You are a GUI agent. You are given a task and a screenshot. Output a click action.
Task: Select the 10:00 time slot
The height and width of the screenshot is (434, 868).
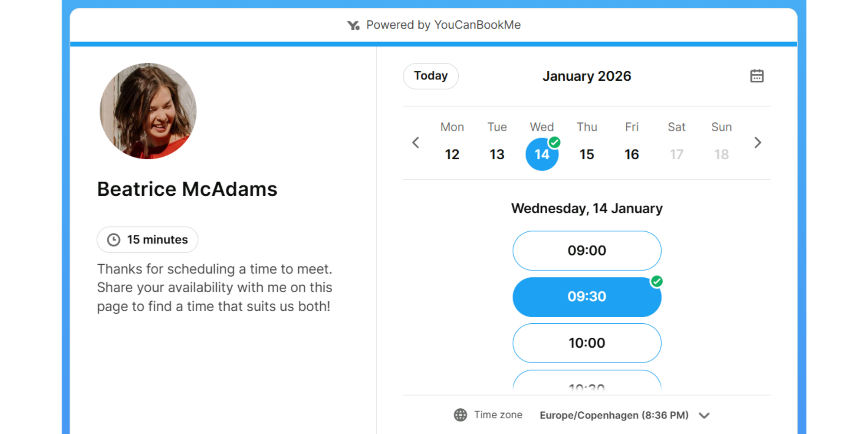pos(587,343)
